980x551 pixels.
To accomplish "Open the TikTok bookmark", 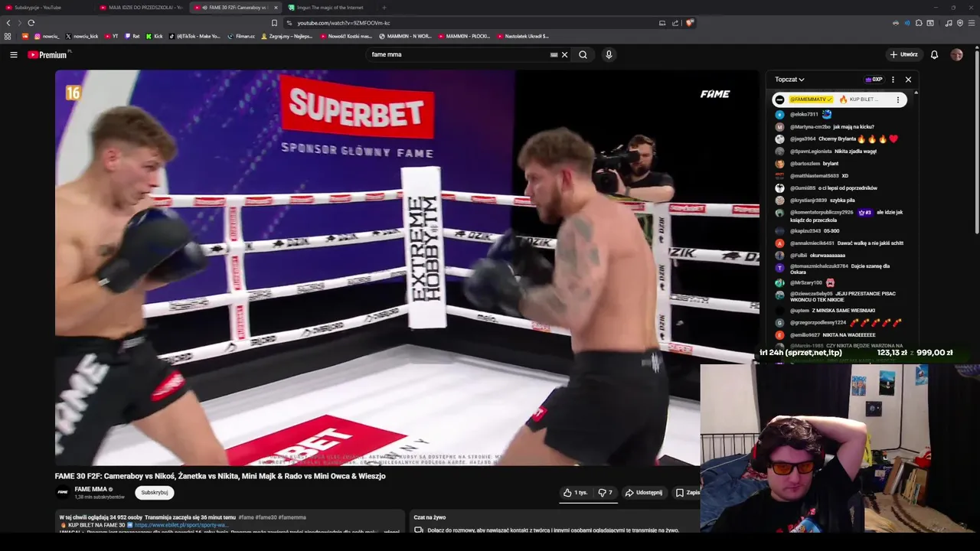I will (194, 36).
